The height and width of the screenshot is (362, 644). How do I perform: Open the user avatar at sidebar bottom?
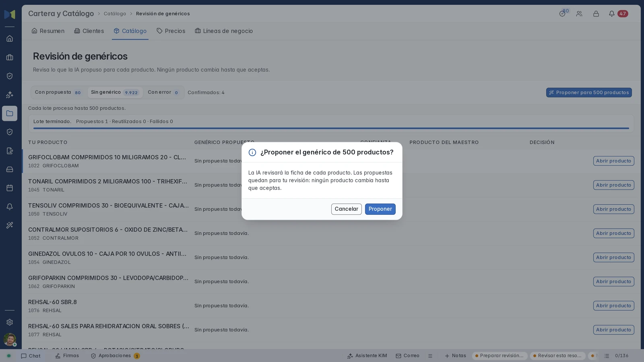coord(10,339)
